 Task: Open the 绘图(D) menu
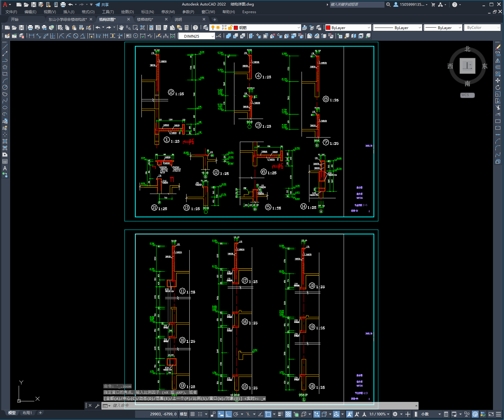pos(127,12)
